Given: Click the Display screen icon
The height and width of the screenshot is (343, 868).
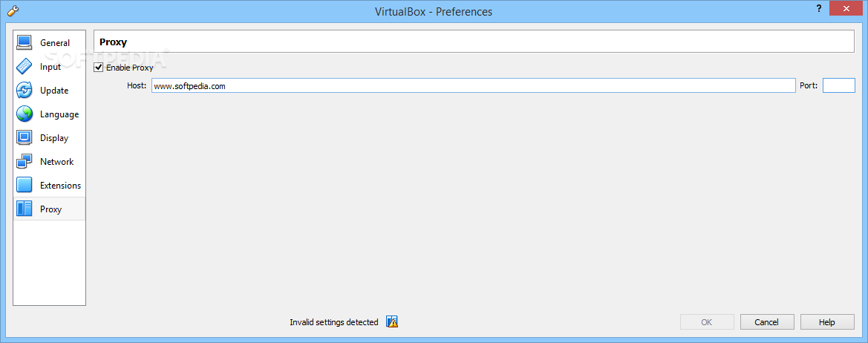Looking at the screenshot, I should coord(25,138).
